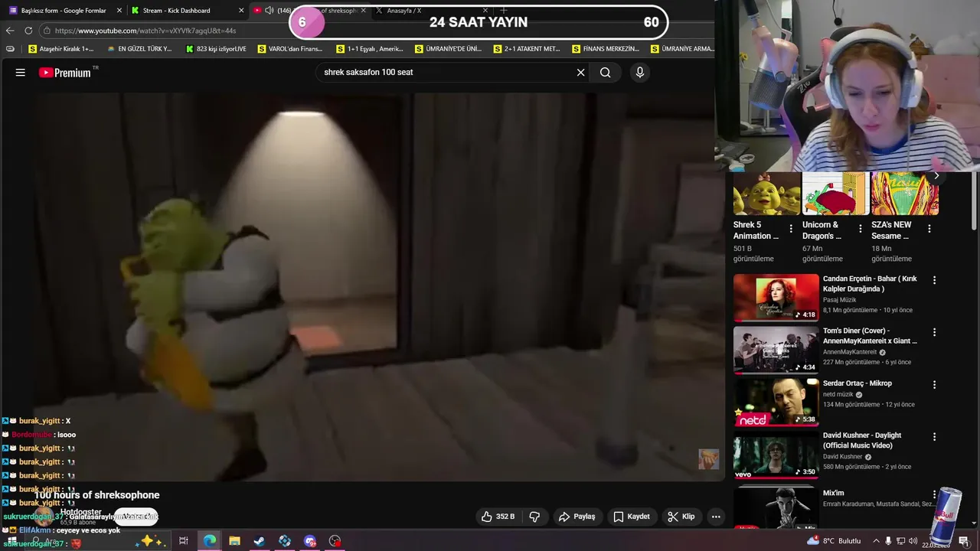Open options menu for Candan Erçetin - Bahar
The height and width of the screenshot is (551, 980).
tap(934, 280)
